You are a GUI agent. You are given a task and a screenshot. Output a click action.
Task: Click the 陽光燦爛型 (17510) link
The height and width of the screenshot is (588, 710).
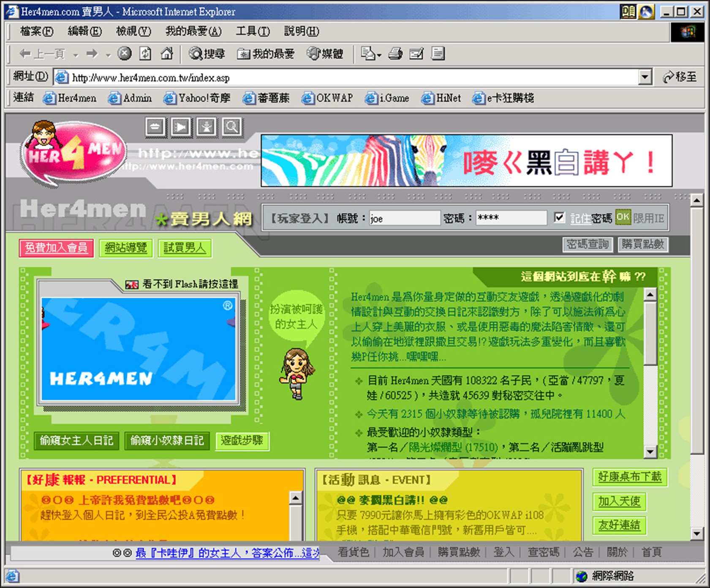click(453, 447)
